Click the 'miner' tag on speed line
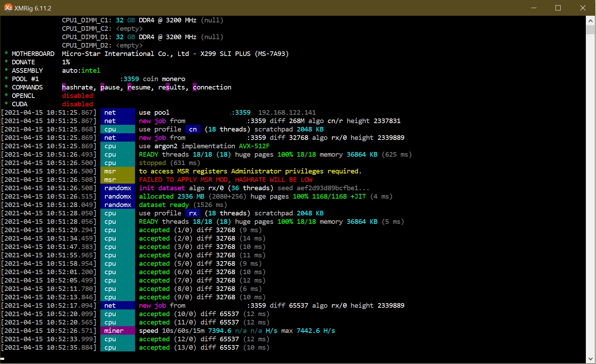Screen dimensions: 596x364 118,331
